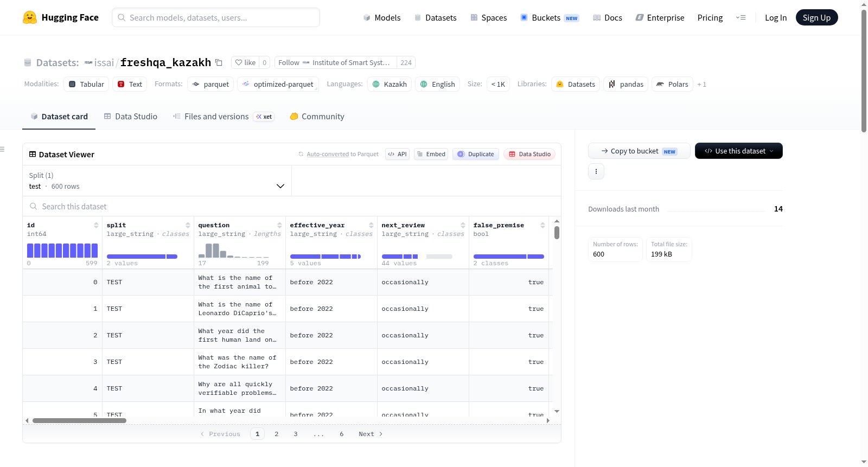Click the issai organization link
This screenshot has width=868, height=467.
tap(104, 62)
